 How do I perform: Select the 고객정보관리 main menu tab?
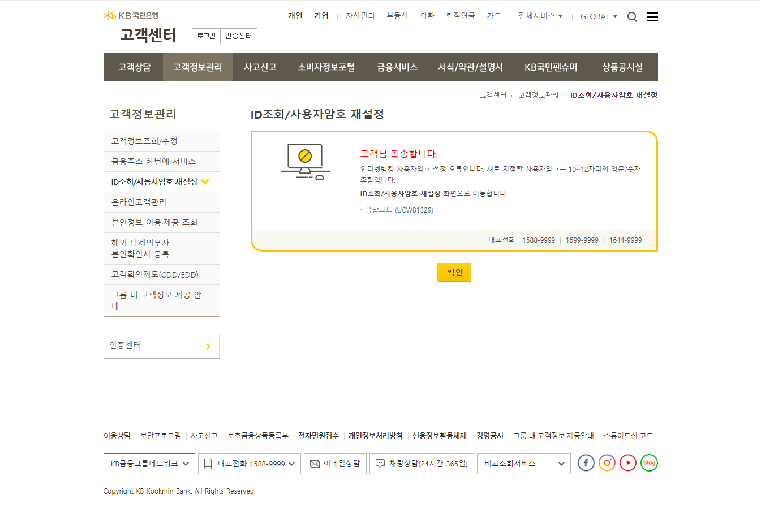click(x=197, y=67)
